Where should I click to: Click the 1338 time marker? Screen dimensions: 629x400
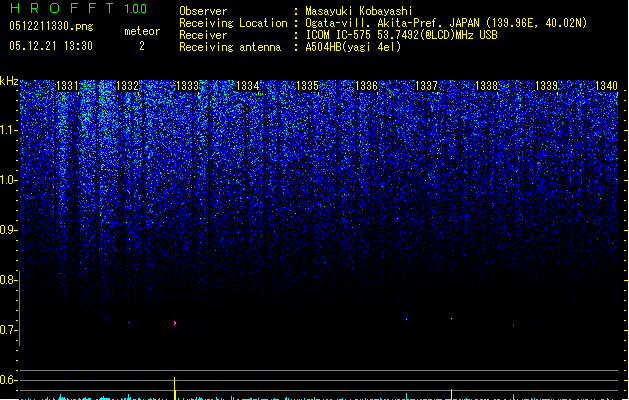coord(486,86)
